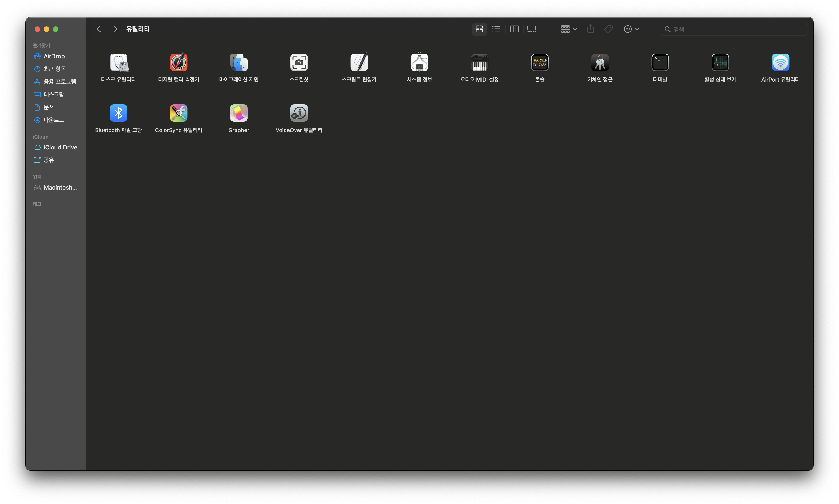Click the Activity Monitor (활성 상태 보기) icon
Image resolution: width=839 pixels, height=504 pixels.
(720, 62)
